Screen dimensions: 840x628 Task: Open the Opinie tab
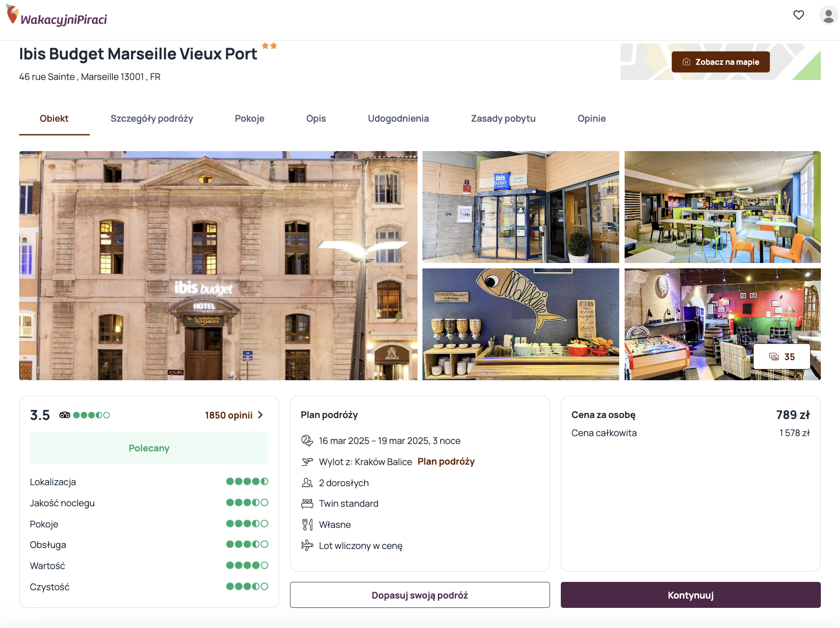pos(591,118)
